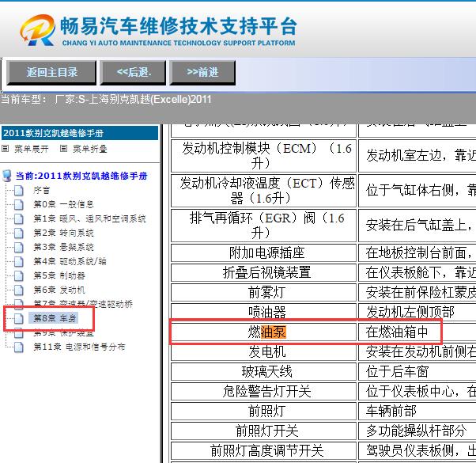
Task: Click the page icon beside 第6章 发动机
Action: coord(19,290)
